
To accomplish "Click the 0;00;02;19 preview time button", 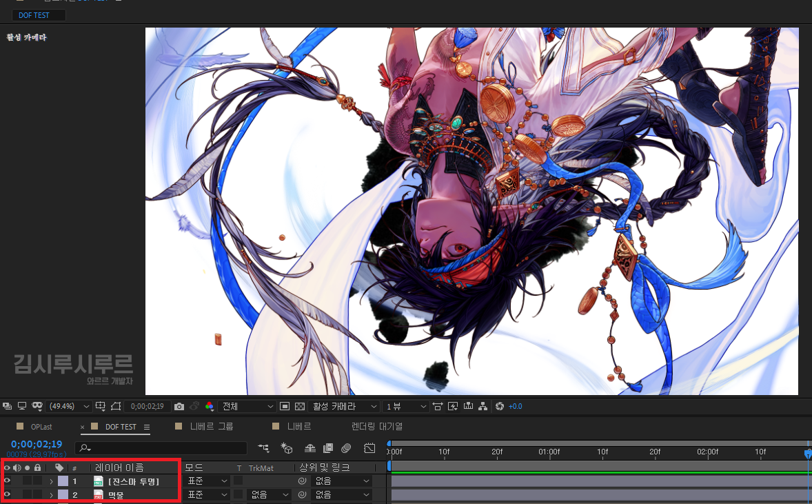I will click(148, 406).
